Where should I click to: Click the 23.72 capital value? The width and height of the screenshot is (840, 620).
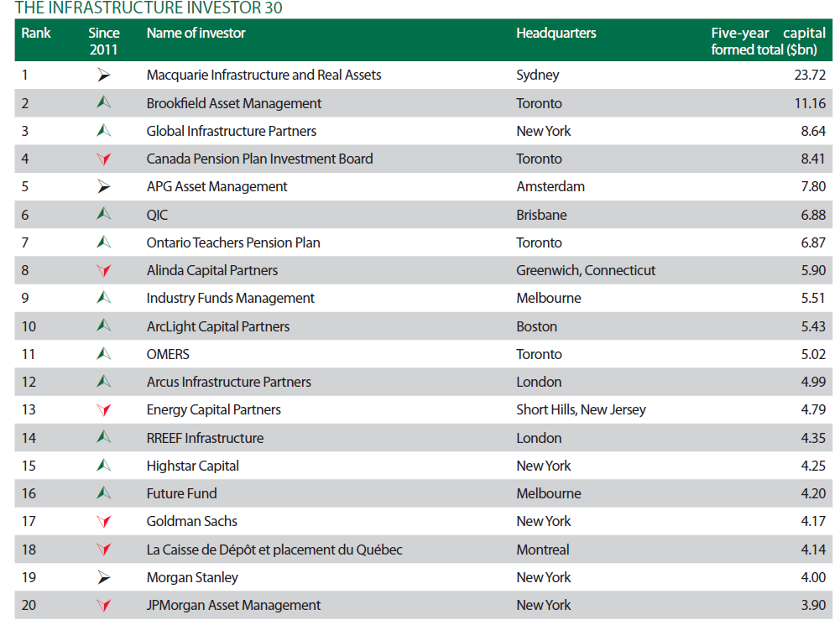810,75
